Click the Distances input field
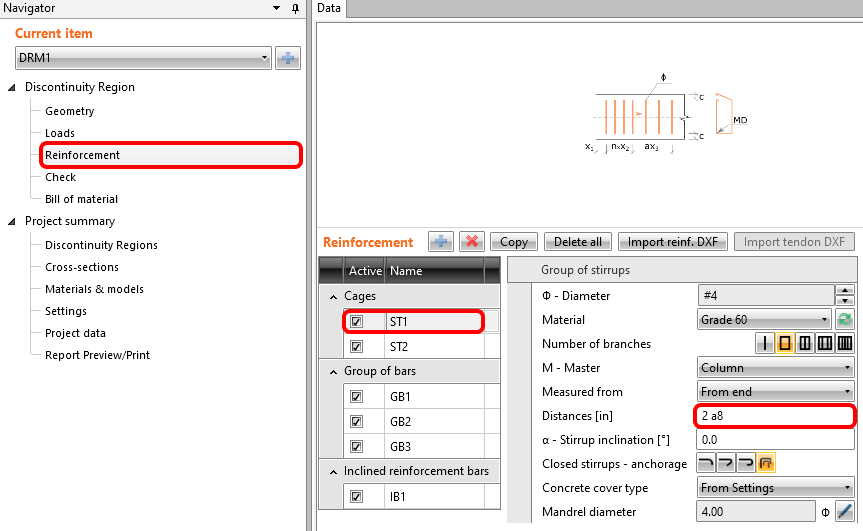 (x=775, y=415)
